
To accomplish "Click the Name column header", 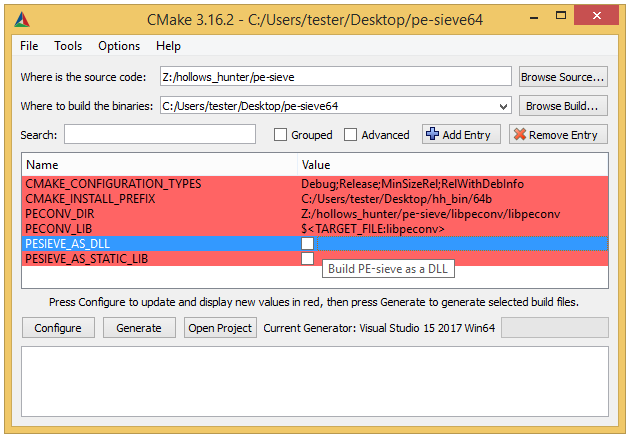I will [x=159, y=165].
